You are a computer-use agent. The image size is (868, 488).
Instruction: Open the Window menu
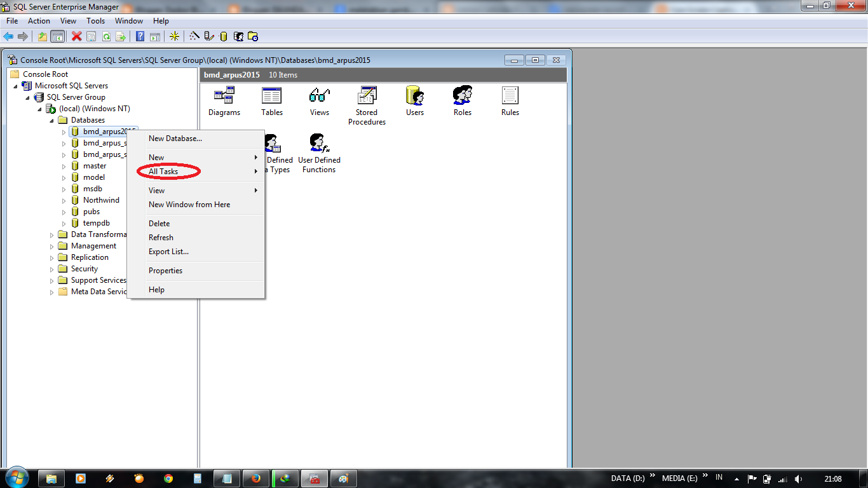pyautogui.click(x=129, y=20)
